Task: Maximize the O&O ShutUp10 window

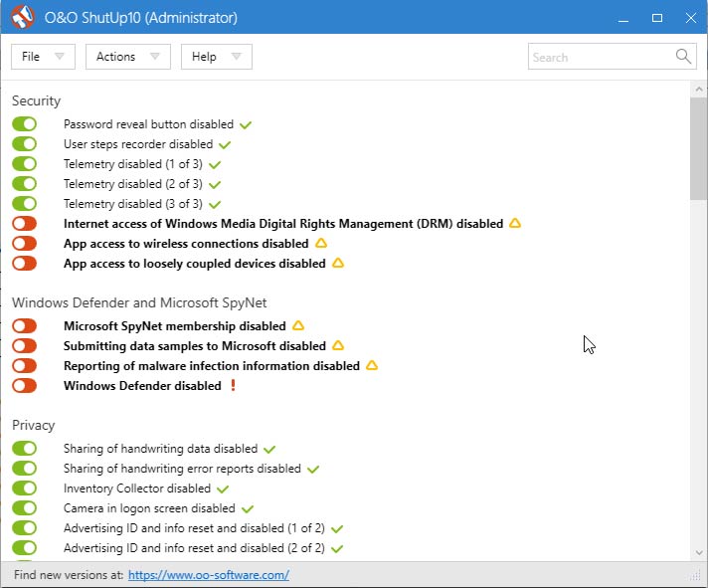Action: coord(657,17)
